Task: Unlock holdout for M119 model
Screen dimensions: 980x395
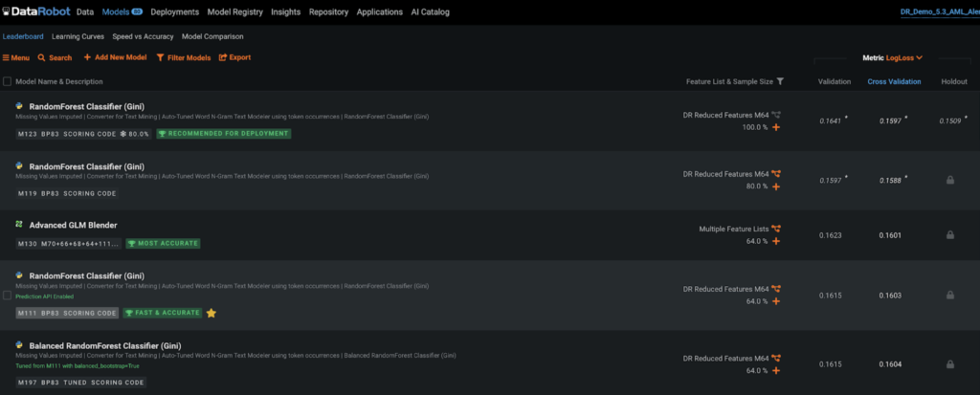Action: (x=950, y=180)
